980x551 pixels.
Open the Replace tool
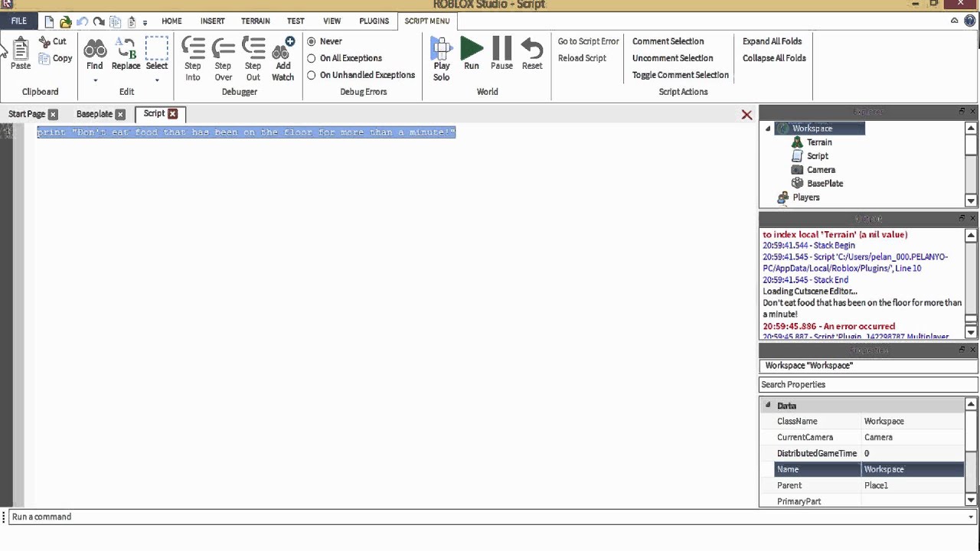(126, 54)
